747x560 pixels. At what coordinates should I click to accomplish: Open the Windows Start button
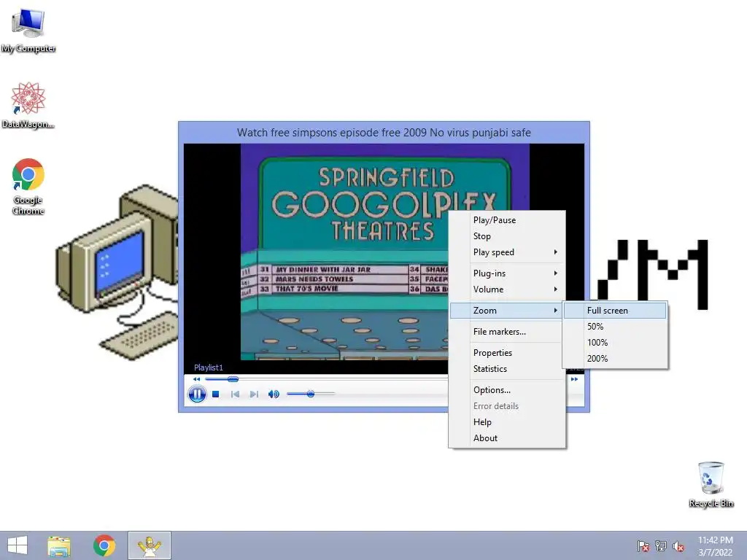tap(18, 545)
